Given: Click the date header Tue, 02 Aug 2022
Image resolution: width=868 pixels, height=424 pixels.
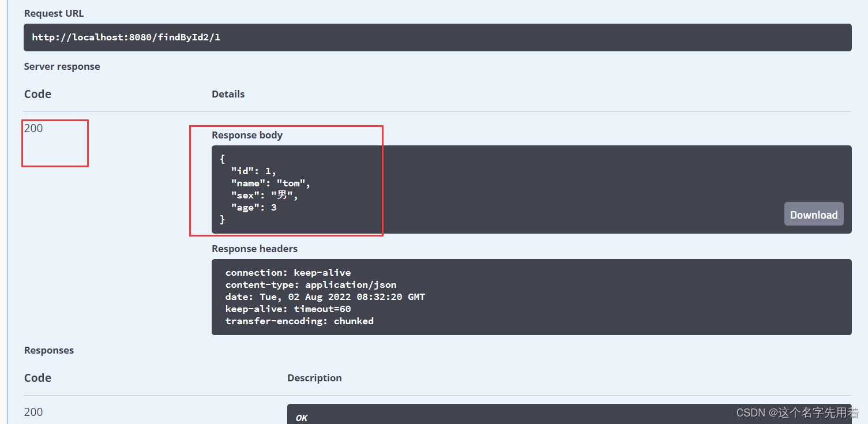Looking at the screenshot, I should 325,297.
